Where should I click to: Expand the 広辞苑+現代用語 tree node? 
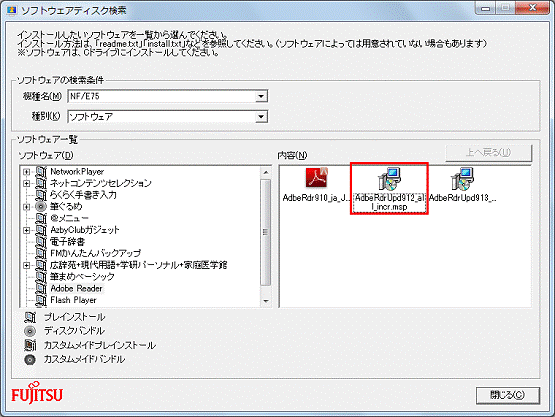[x=27, y=265]
